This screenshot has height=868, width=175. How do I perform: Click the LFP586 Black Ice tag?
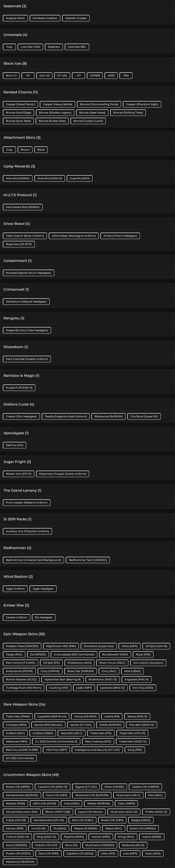click(95, 75)
